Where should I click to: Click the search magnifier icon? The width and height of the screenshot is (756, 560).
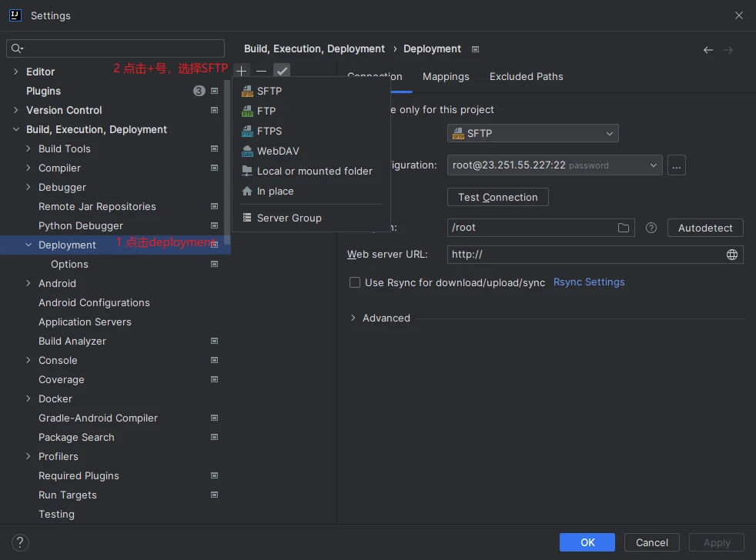point(17,48)
